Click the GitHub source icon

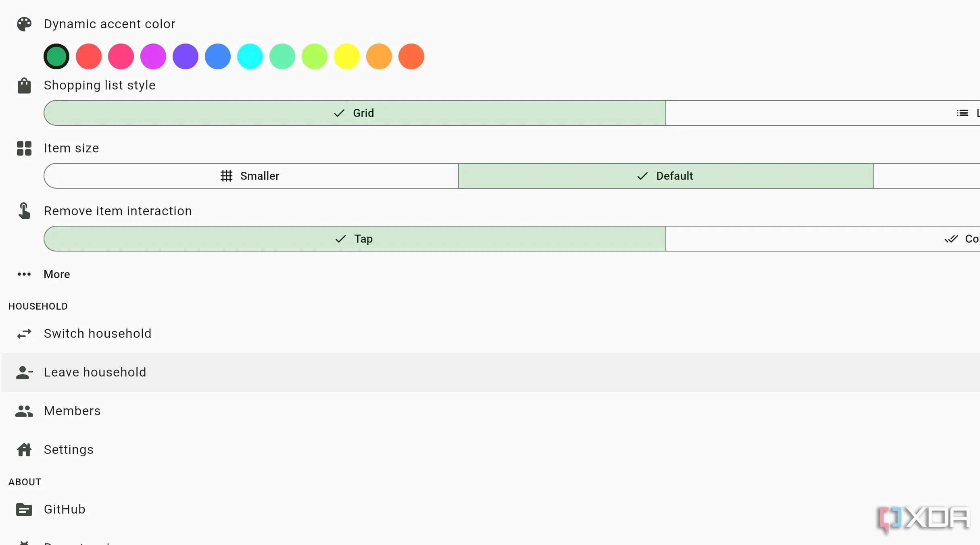click(x=24, y=510)
